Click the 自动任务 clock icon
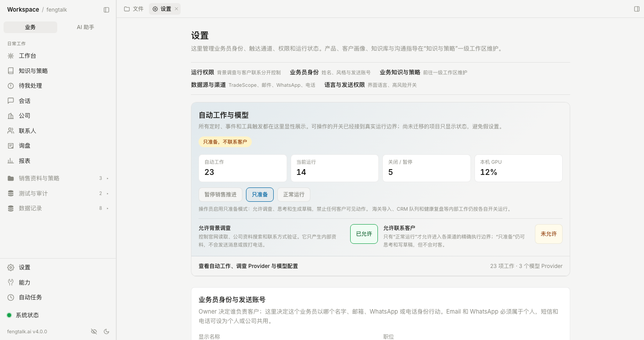644x340 pixels. (x=11, y=297)
